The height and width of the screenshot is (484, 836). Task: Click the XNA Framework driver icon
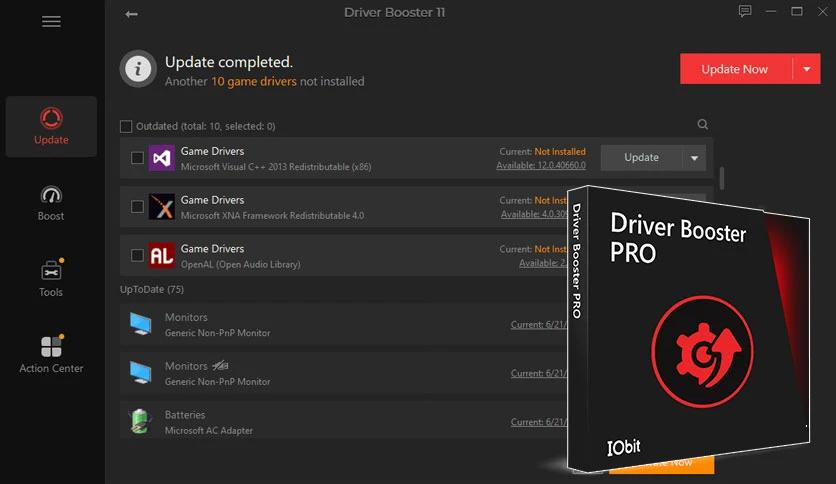click(x=161, y=207)
